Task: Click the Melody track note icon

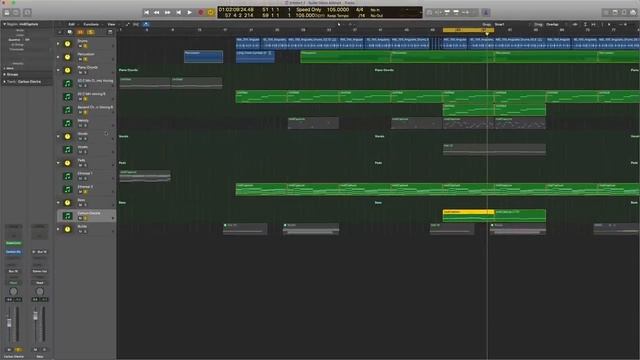Action: (x=68, y=123)
